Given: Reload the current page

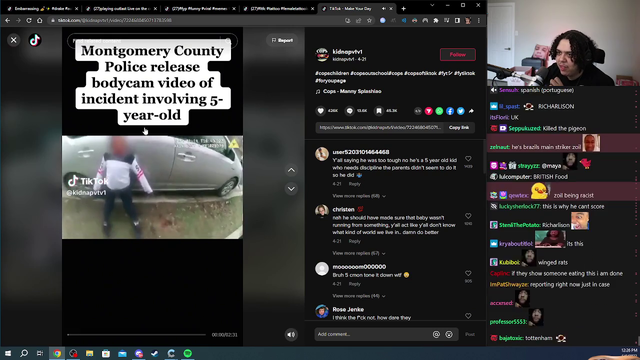Looking at the screenshot, I should [x=29, y=20].
